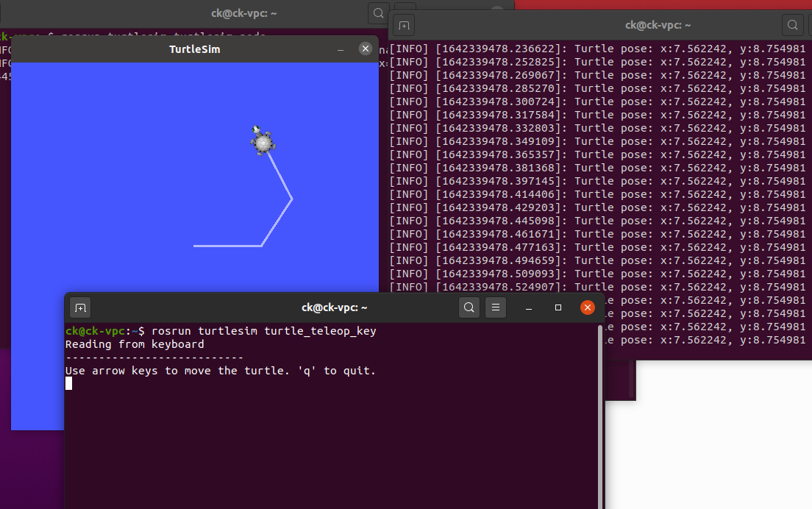Open new tab in pose log terminal
This screenshot has width=812, height=509.
(x=404, y=25)
